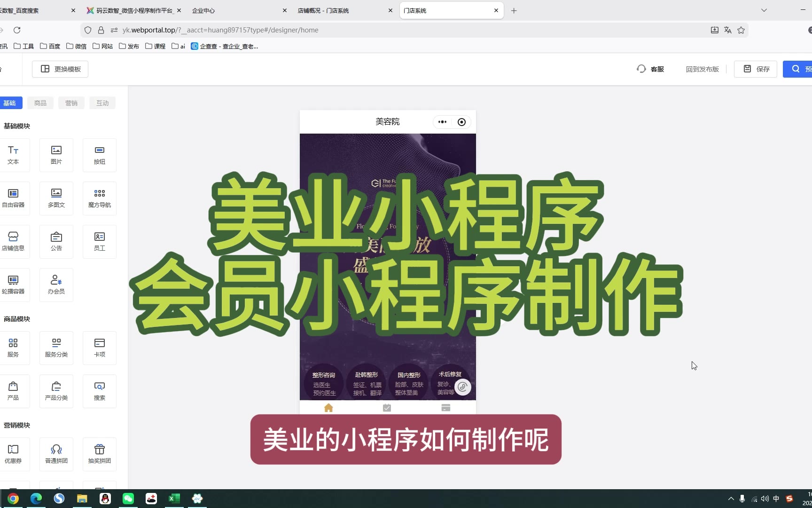Switch to the 商品 tab
This screenshot has height=508, width=812.
pos(40,103)
